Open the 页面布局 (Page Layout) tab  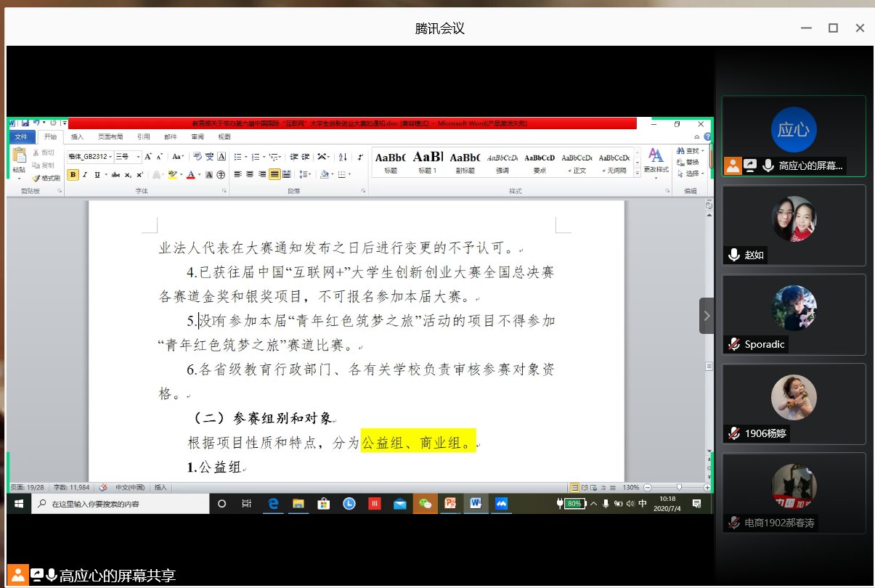(x=110, y=136)
